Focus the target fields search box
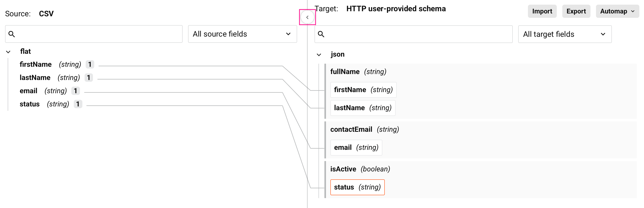The height and width of the screenshot is (208, 644). pos(418,34)
